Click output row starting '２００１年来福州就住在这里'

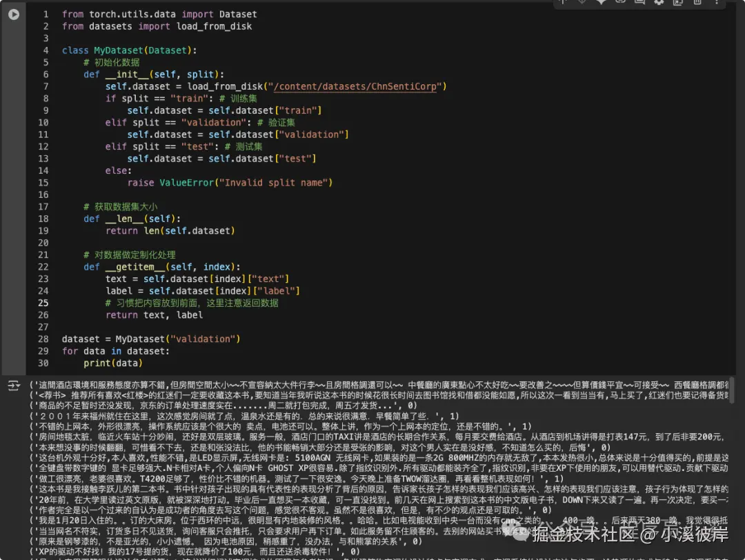(x=244, y=416)
